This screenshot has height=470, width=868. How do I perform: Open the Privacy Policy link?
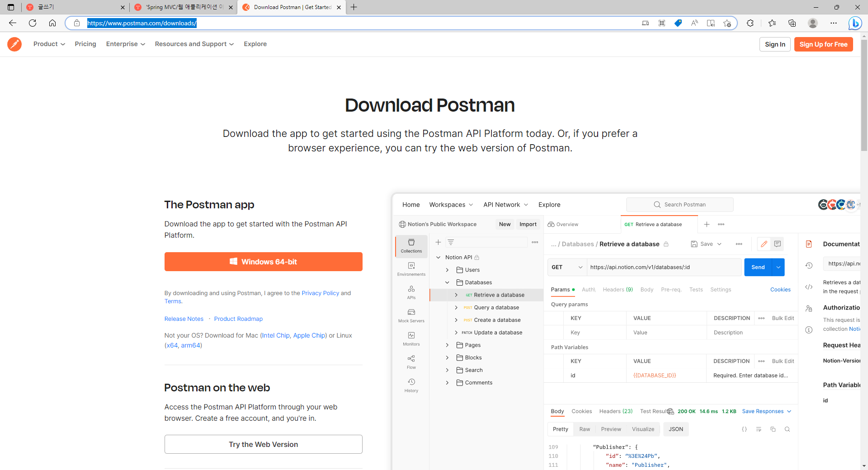[x=320, y=293]
